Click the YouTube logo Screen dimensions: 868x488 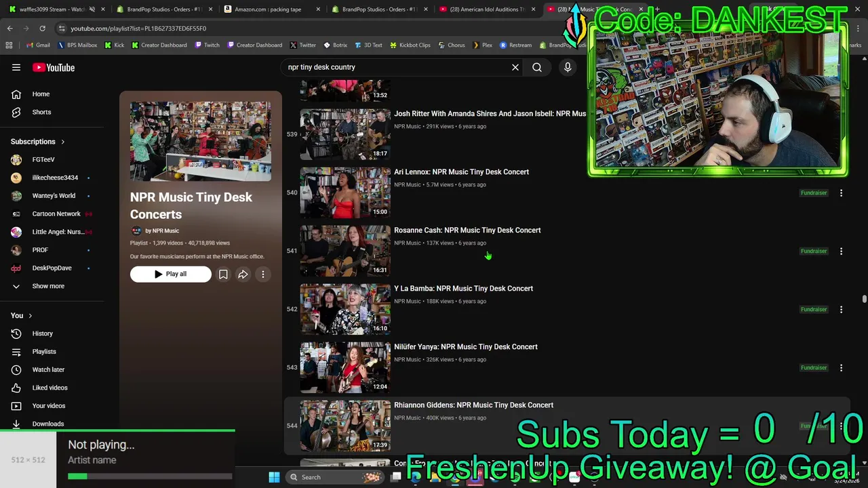[x=54, y=67]
